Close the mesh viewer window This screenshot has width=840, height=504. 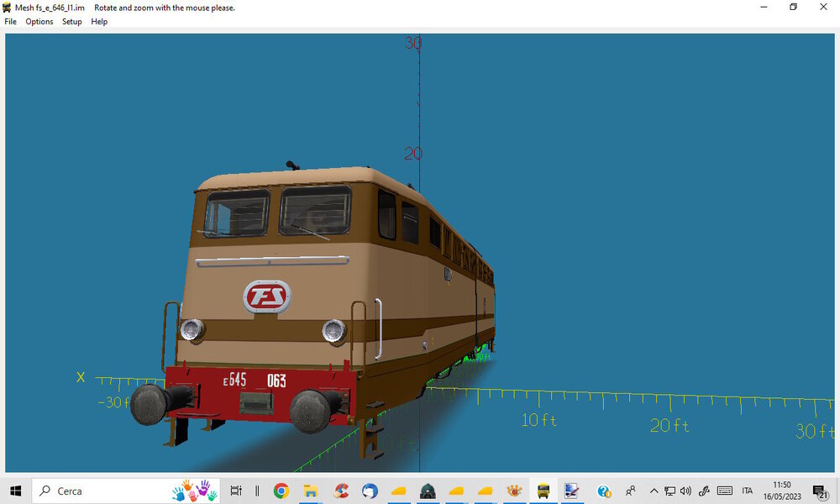823,7
